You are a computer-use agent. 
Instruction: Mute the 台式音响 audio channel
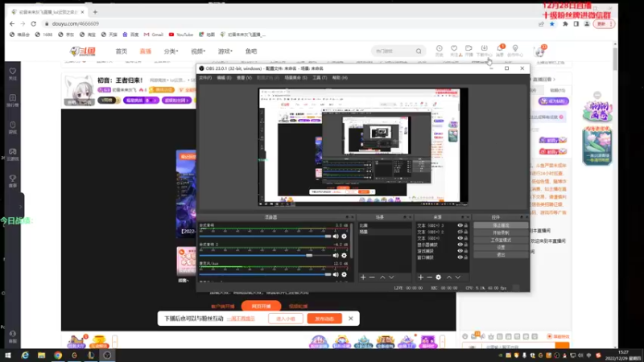(x=336, y=237)
